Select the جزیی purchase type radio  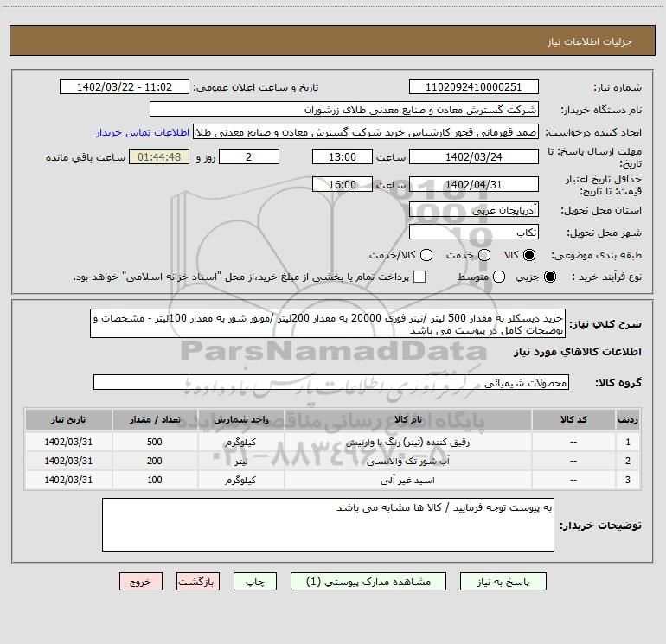click(x=549, y=277)
